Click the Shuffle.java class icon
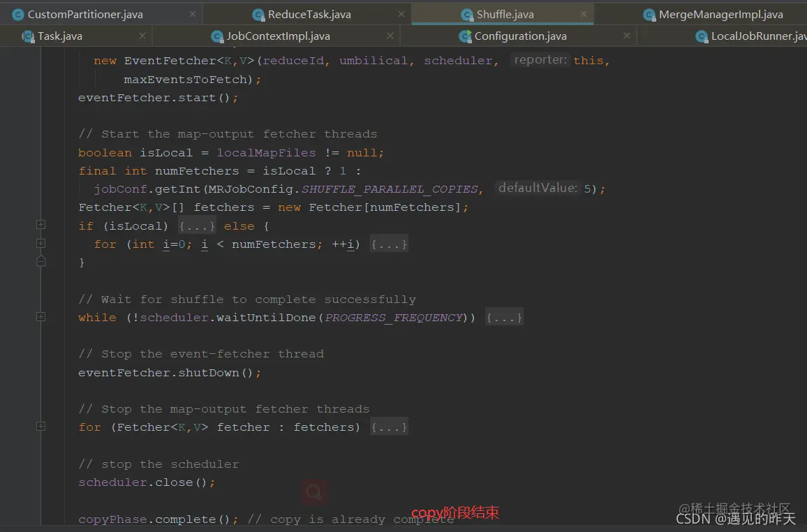This screenshot has height=532, width=807. (467, 15)
